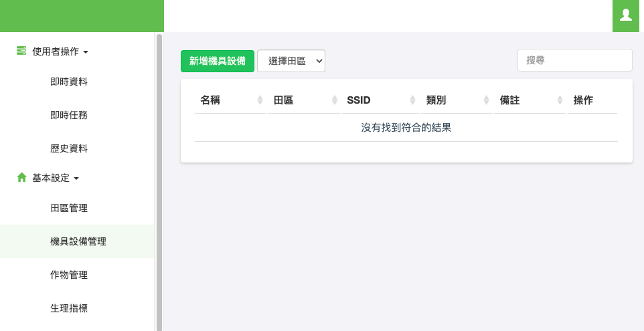Click the sidebar vertical scrollbar
The width and height of the screenshot is (644, 331).
click(159, 181)
